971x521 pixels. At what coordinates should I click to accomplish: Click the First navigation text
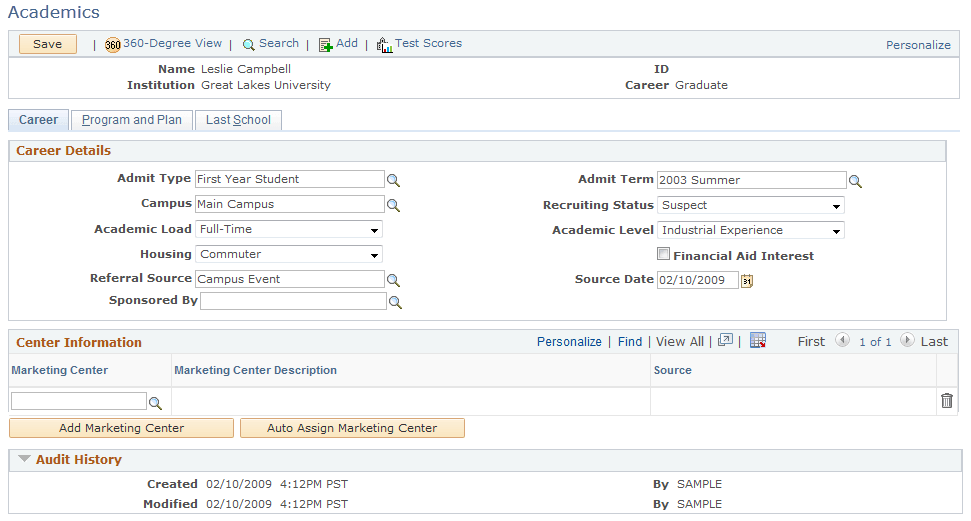point(811,342)
